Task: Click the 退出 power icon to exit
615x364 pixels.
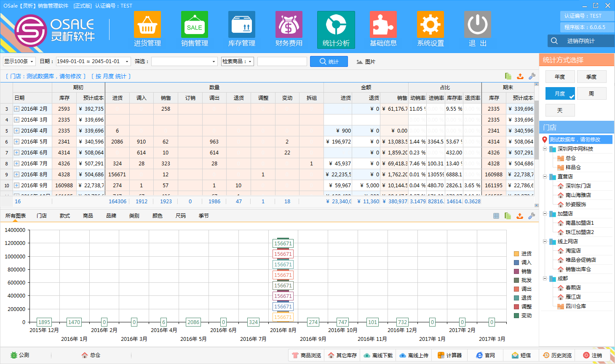Action: tap(477, 24)
